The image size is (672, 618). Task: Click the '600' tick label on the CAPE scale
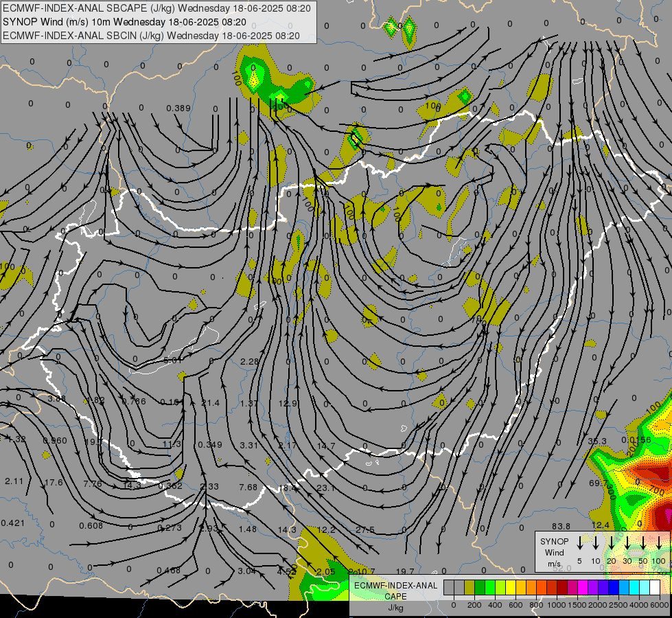[515, 605]
